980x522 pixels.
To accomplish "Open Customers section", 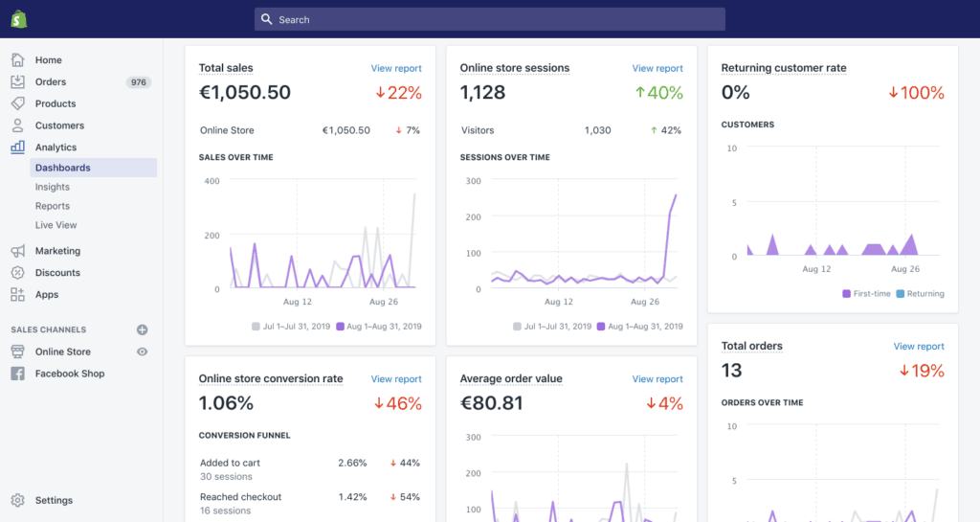I will pos(59,125).
